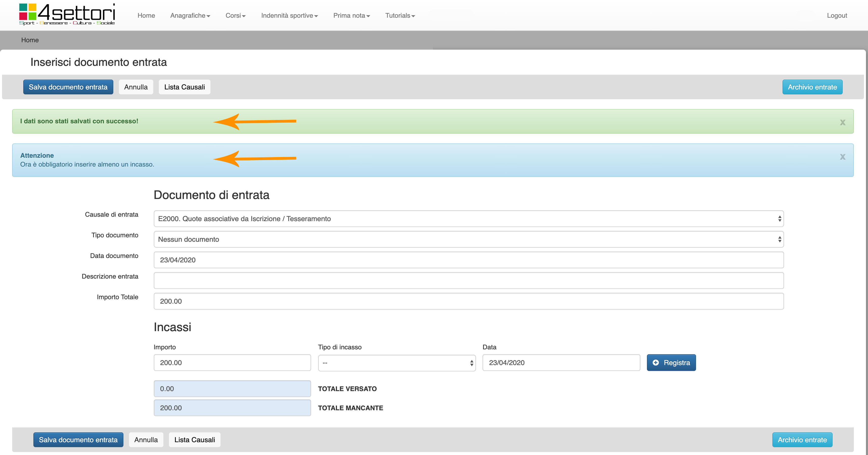868x455 pixels.
Task: Open the Prima nota menu
Action: (x=351, y=15)
